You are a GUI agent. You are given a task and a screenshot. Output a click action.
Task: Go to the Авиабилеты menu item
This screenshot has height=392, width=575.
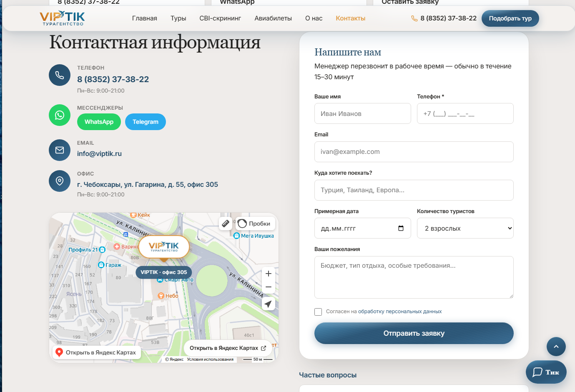pyautogui.click(x=273, y=18)
